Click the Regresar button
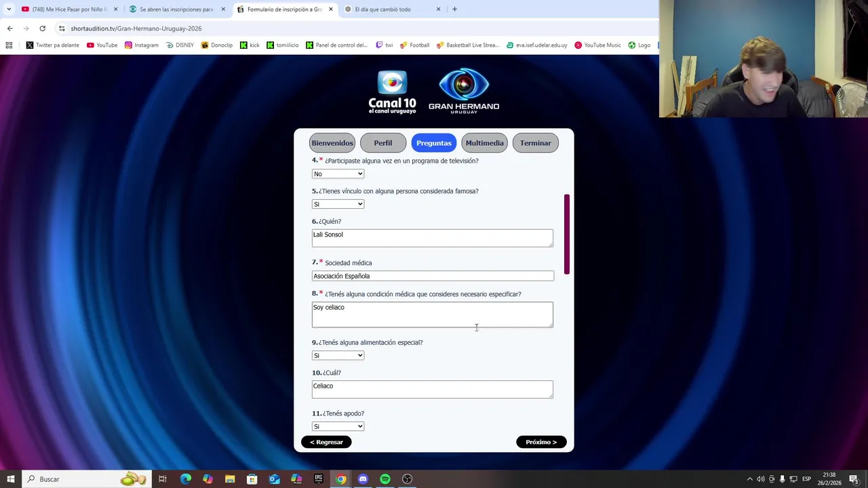The height and width of the screenshot is (488, 868). (x=326, y=442)
